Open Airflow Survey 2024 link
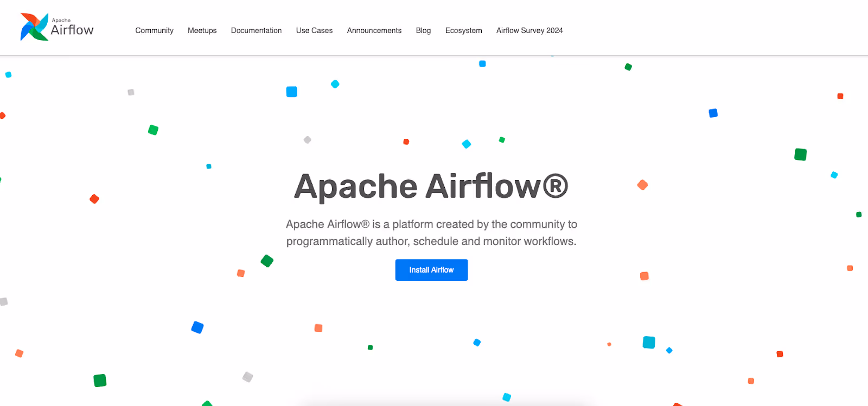The width and height of the screenshot is (868, 406). [529, 30]
